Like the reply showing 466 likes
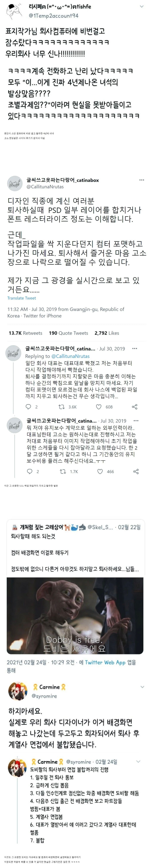150x868 pixels. (100, 471)
